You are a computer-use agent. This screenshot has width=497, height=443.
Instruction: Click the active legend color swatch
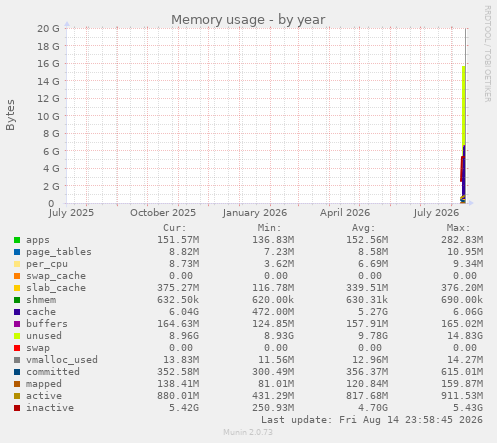pos(17,396)
